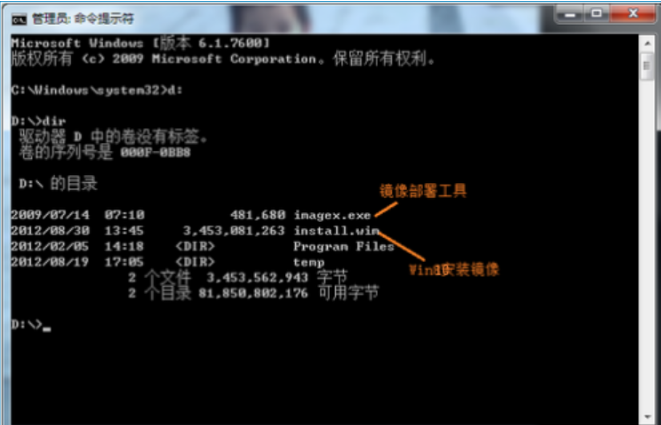Click the volume serial number 000F-0BB8
The width and height of the screenshot is (661, 425).
click(x=155, y=153)
